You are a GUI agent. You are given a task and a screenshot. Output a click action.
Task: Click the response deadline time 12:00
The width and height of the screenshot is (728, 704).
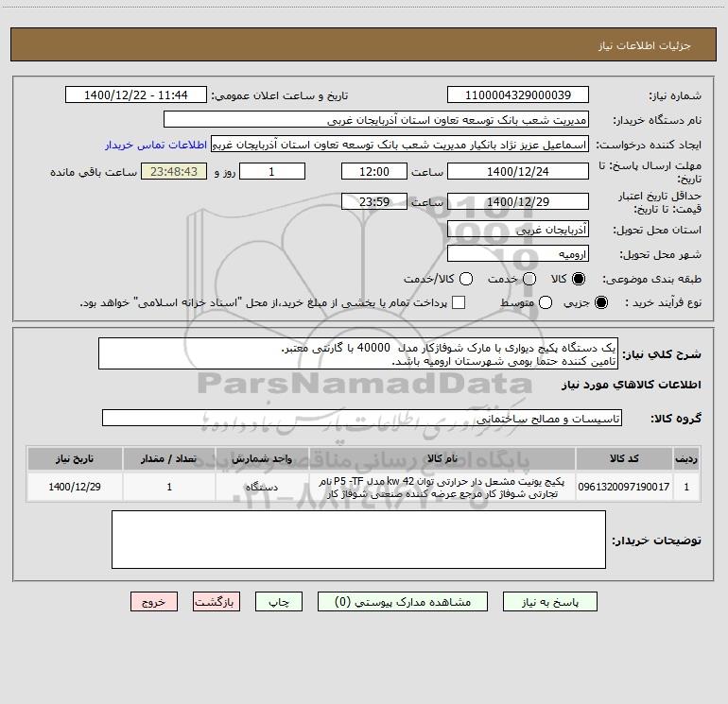tap(374, 172)
